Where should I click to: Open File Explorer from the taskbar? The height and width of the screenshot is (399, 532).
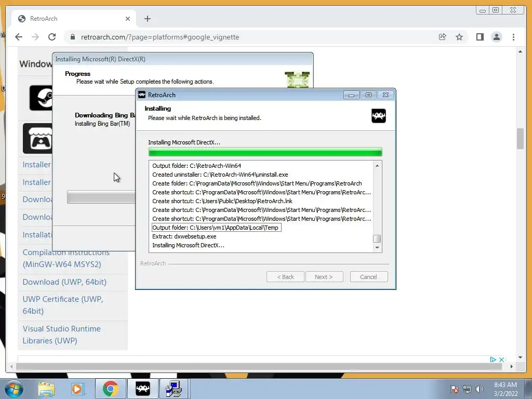coord(46,389)
